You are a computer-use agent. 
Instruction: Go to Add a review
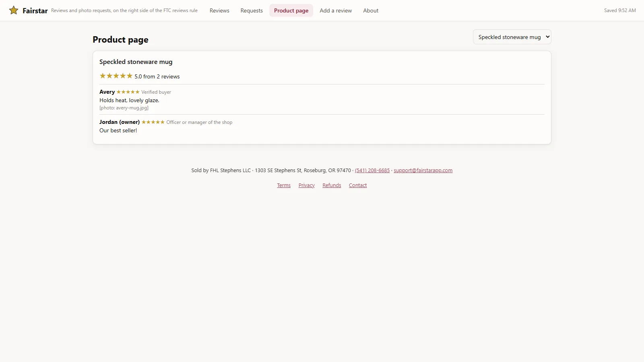336,10
